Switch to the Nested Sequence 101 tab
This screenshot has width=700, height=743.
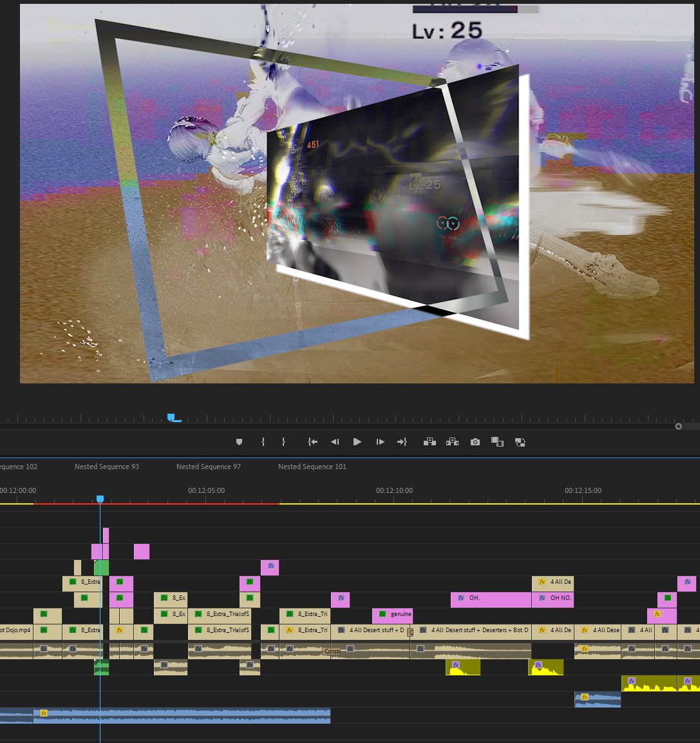point(312,467)
